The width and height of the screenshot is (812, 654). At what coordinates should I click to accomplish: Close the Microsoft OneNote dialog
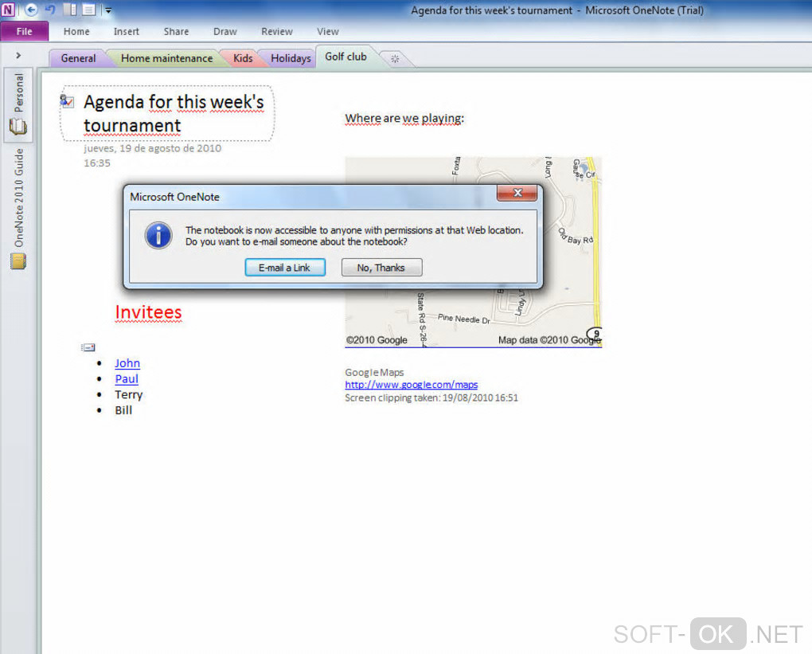tap(517, 193)
